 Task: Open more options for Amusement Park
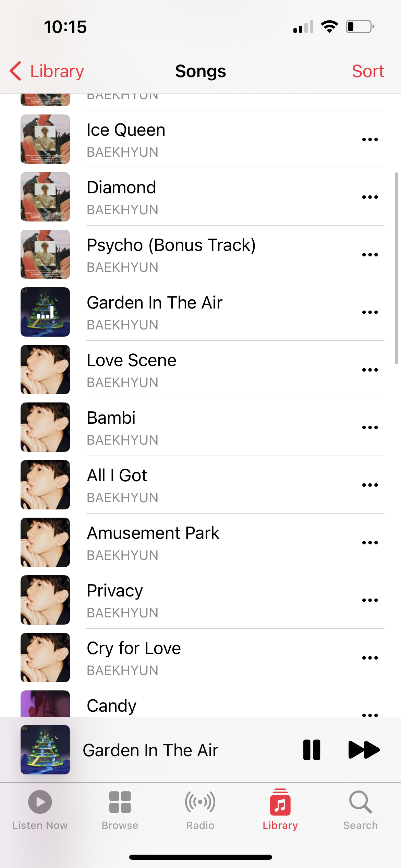[x=370, y=543]
